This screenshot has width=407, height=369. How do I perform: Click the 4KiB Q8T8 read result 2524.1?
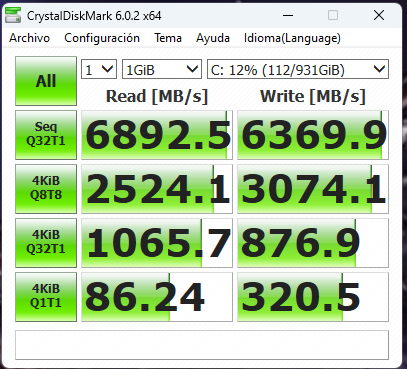157,189
